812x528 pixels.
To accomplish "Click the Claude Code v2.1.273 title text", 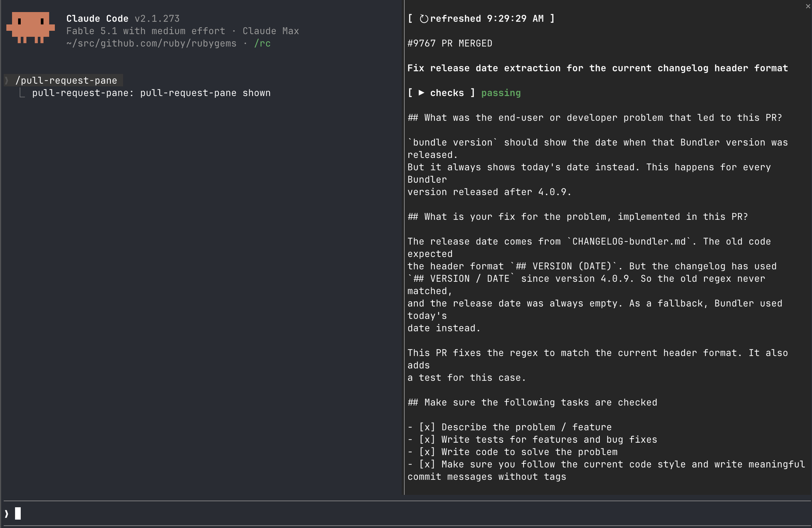I will (123, 19).
